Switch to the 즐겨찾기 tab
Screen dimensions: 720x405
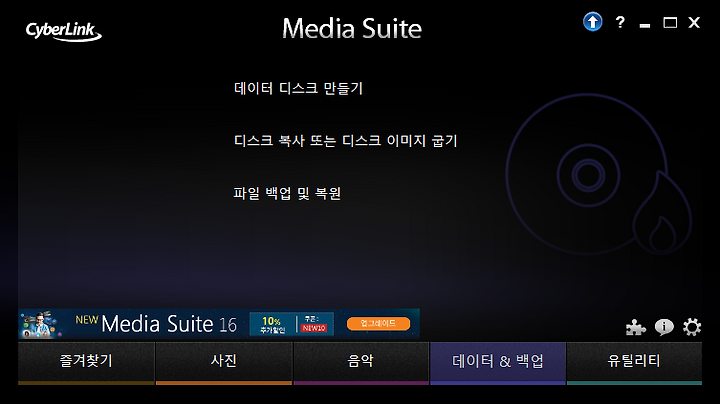tap(86, 363)
